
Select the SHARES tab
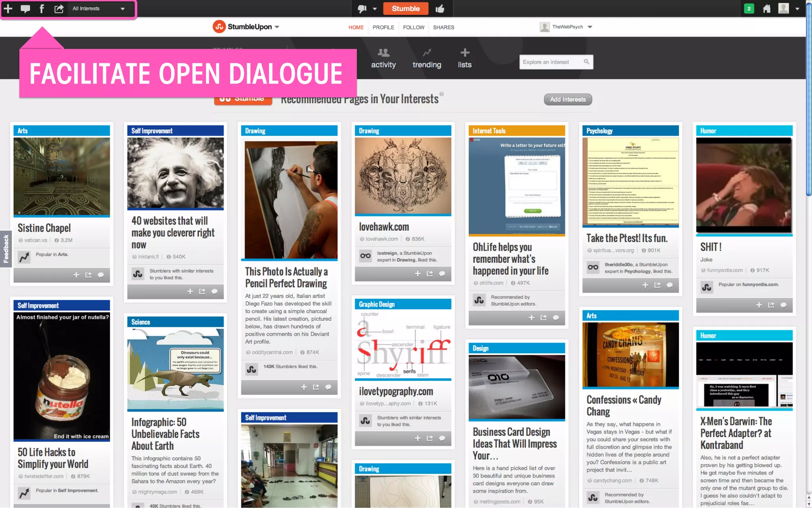[x=444, y=27]
